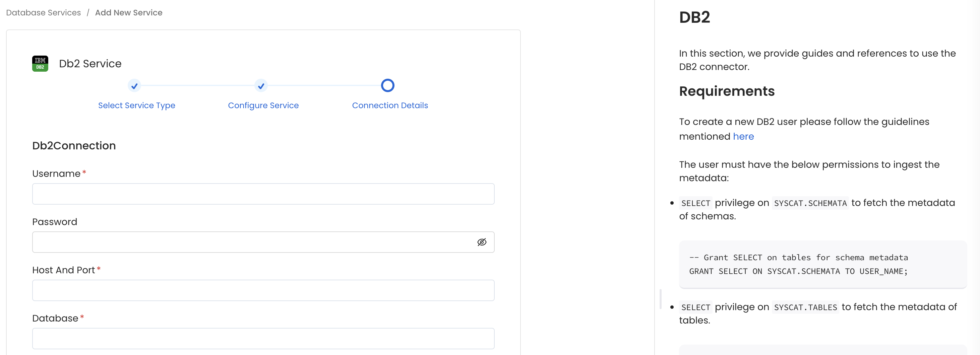Click into the Host And Port field
Viewport: 980px width, 355px height.
263,290
